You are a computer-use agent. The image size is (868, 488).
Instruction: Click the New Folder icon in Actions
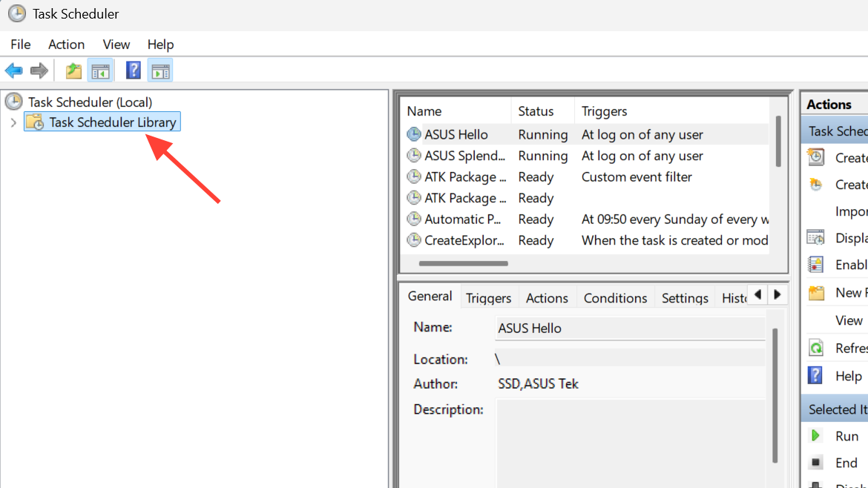816,293
